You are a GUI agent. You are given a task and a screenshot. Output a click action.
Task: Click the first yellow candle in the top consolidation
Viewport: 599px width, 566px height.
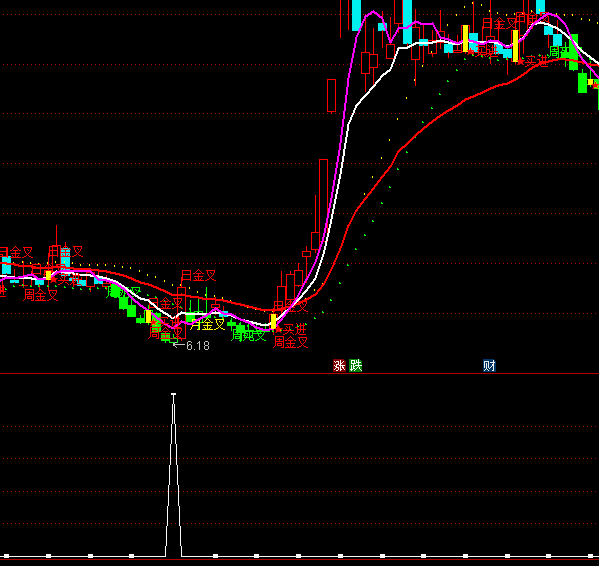click(465, 38)
